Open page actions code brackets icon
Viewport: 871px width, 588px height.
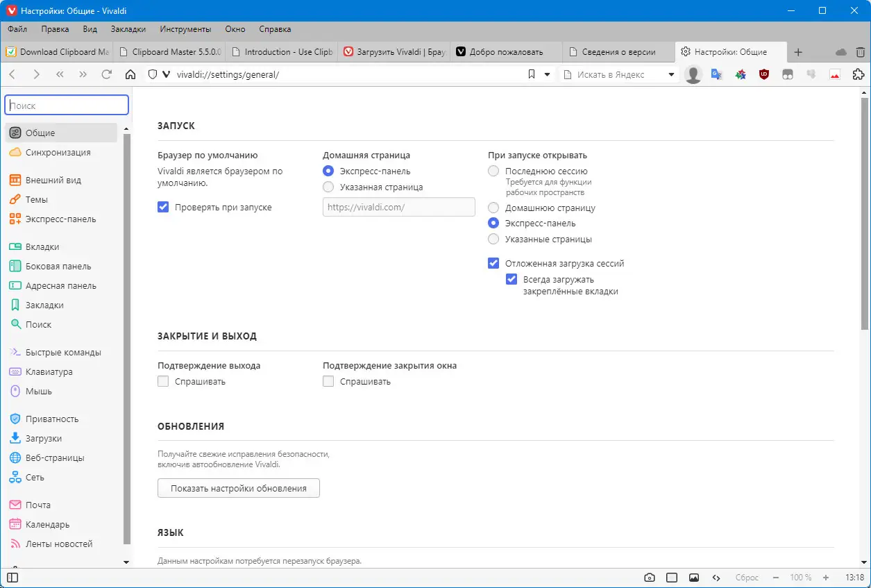716,578
